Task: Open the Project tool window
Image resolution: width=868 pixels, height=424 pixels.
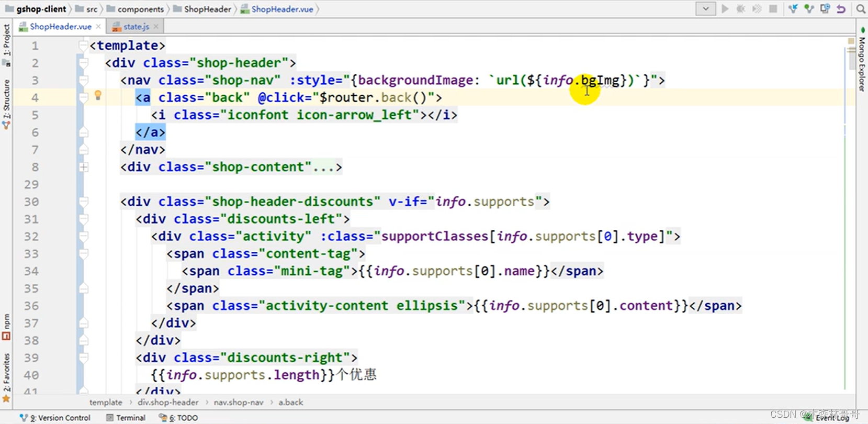Action: point(6,44)
